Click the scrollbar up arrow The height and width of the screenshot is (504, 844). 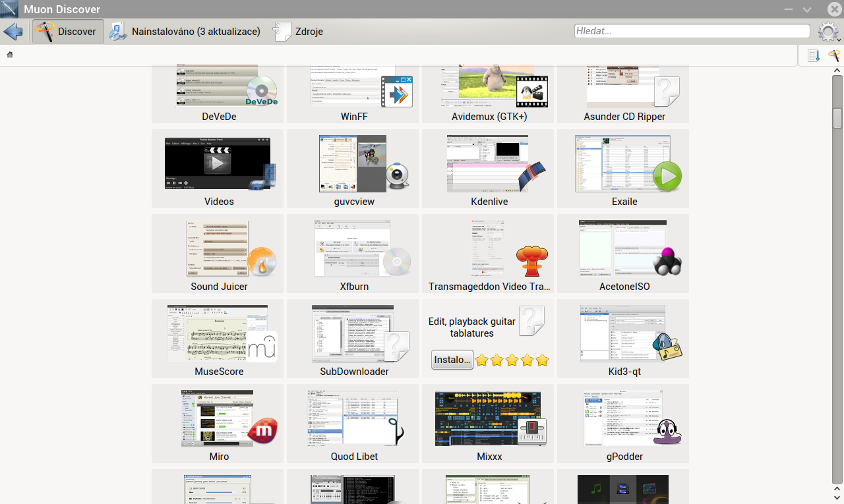coord(837,70)
